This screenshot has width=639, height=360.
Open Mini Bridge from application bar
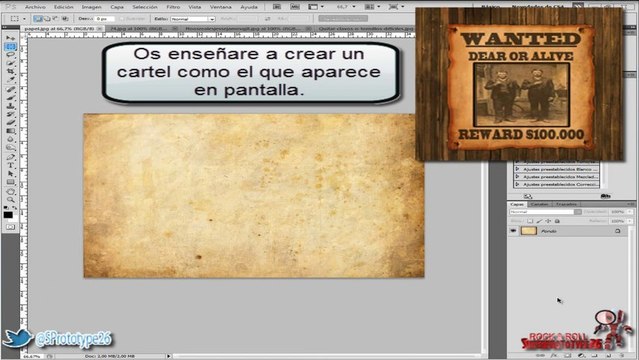point(295,7)
